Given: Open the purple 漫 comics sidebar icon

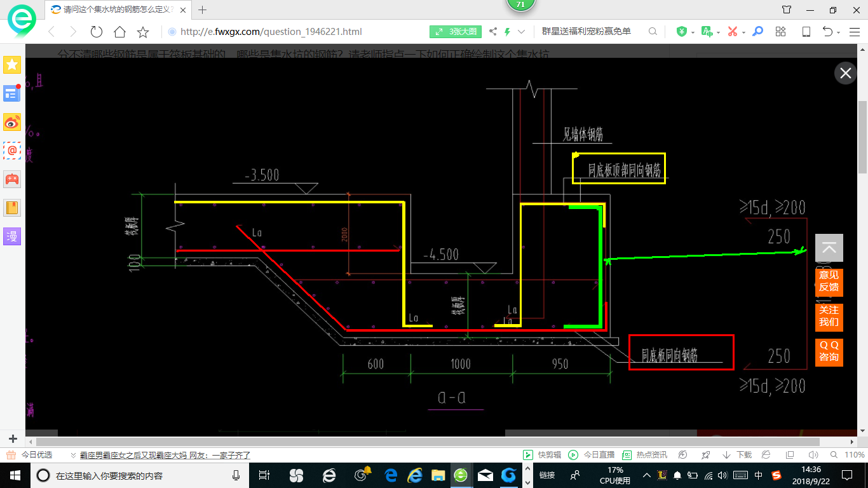Looking at the screenshot, I should point(12,236).
